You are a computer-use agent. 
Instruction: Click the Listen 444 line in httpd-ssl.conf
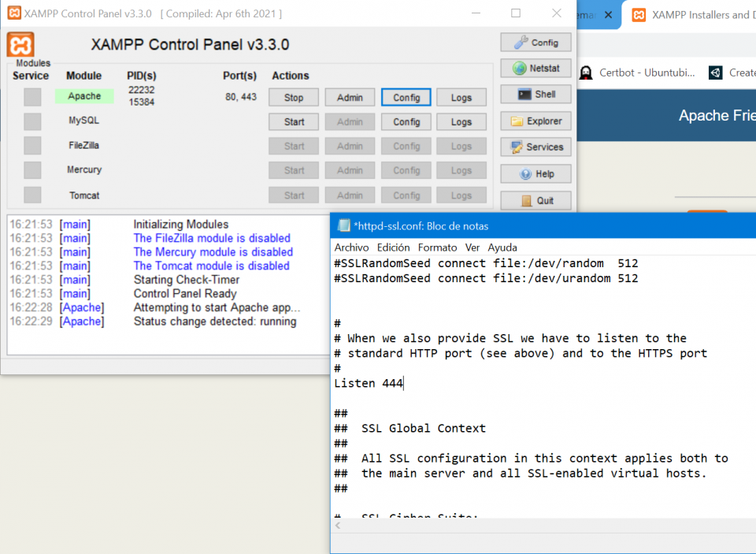(370, 383)
